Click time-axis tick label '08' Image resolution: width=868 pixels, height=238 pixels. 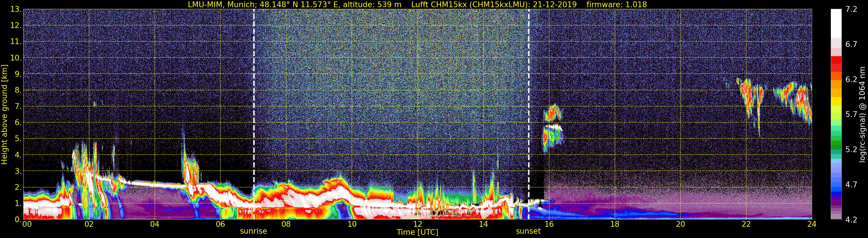click(286, 224)
